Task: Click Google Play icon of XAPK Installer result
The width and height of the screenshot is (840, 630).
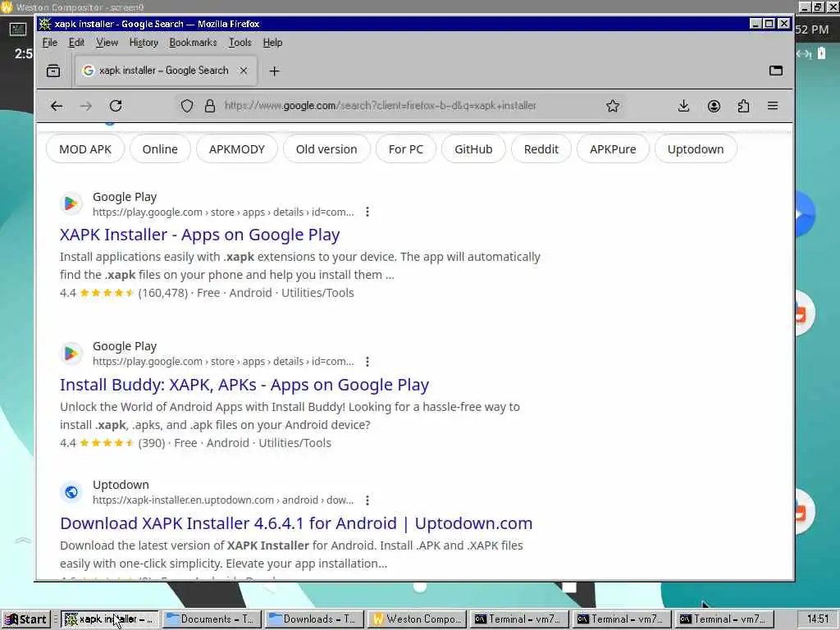Action: (71, 204)
